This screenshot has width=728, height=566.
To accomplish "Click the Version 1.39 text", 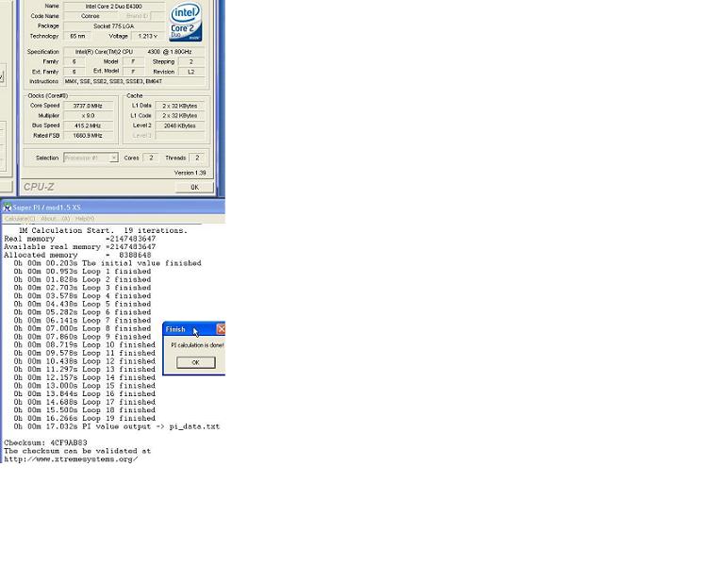I will click(x=190, y=173).
